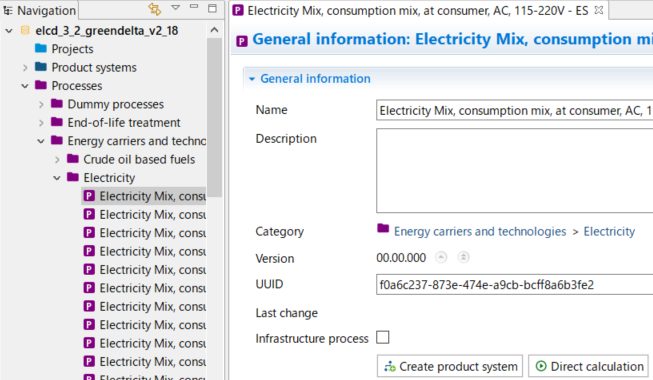Image resolution: width=653 pixels, height=380 pixels.
Task: Click the Product systems folder icon
Action: point(41,67)
